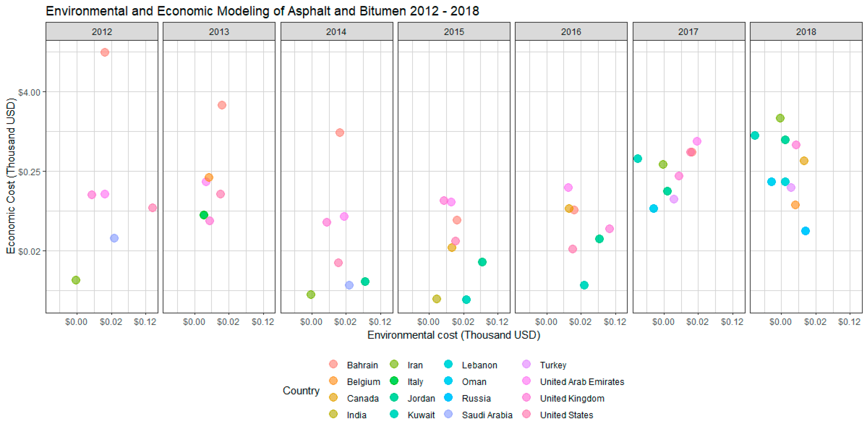Image resolution: width=868 pixels, height=425 pixels.
Task: Select the 2015 facet header
Action: point(454,32)
